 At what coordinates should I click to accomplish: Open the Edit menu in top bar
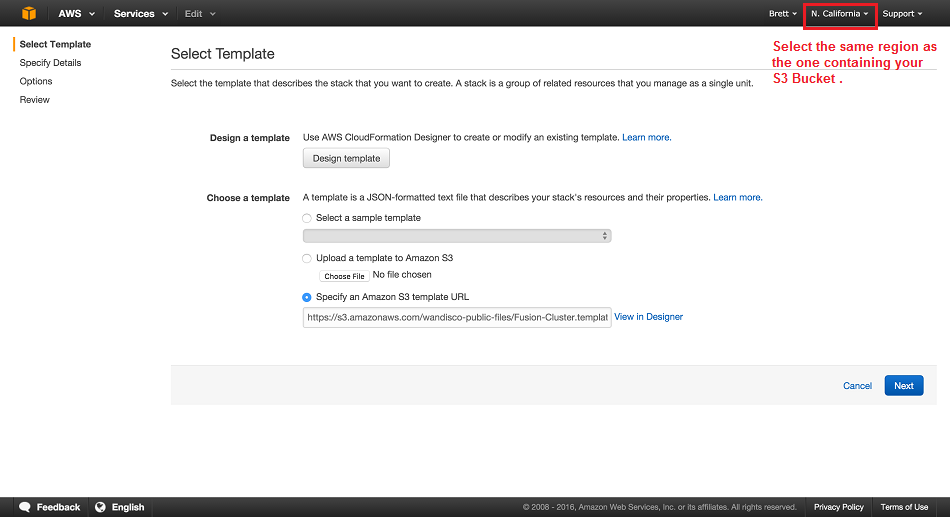click(x=200, y=13)
